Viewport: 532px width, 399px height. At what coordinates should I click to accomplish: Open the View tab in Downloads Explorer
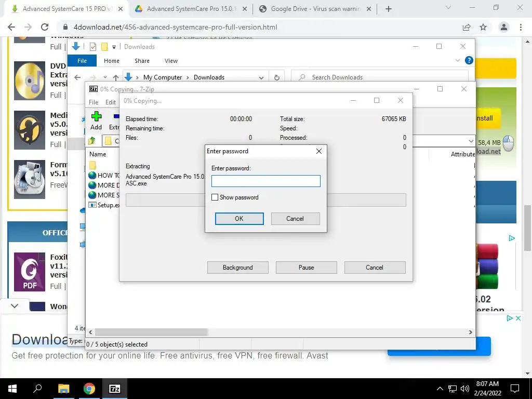coord(171,61)
